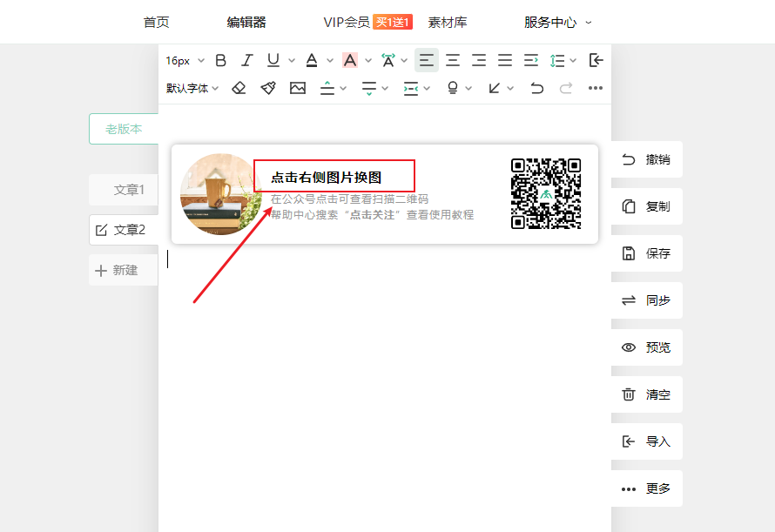Select the format painter brush

(268, 88)
